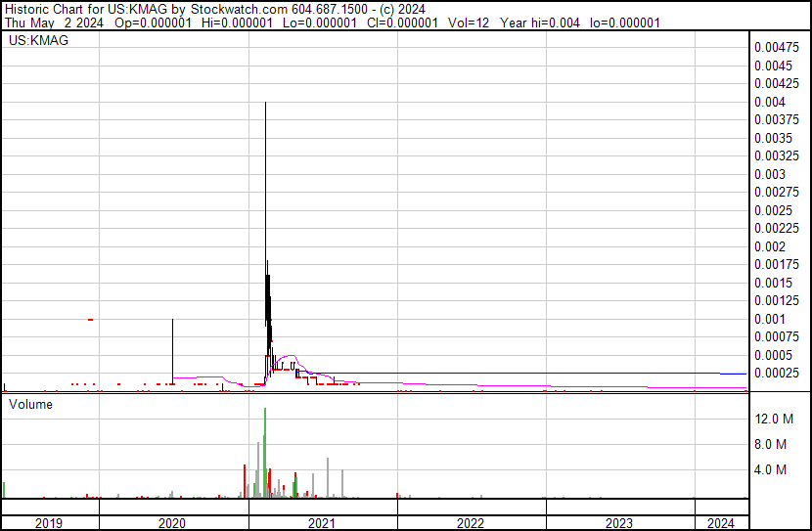Click the 0.003 price axis value

tap(770, 174)
